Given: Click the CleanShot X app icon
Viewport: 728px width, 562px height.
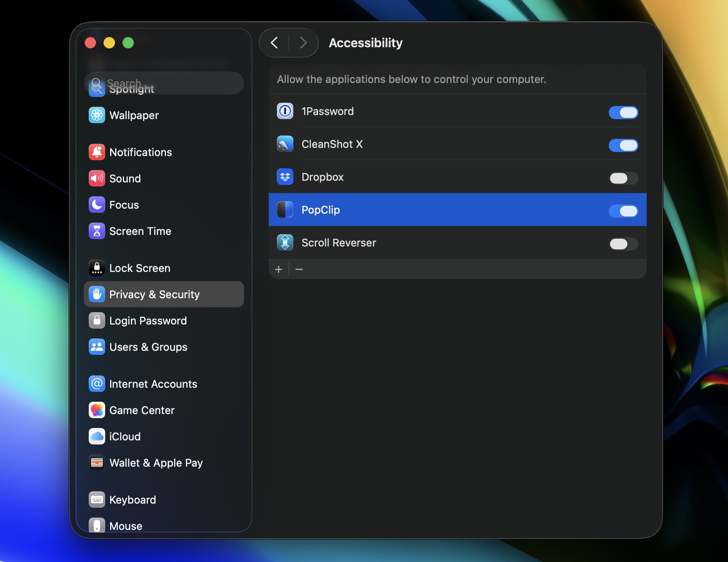Looking at the screenshot, I should click(285, 144).
